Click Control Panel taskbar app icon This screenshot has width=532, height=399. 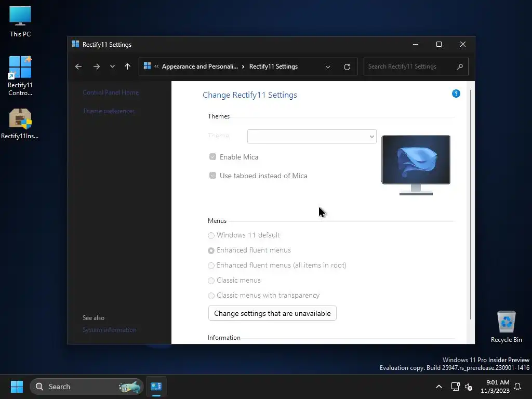tap(156, 387)
